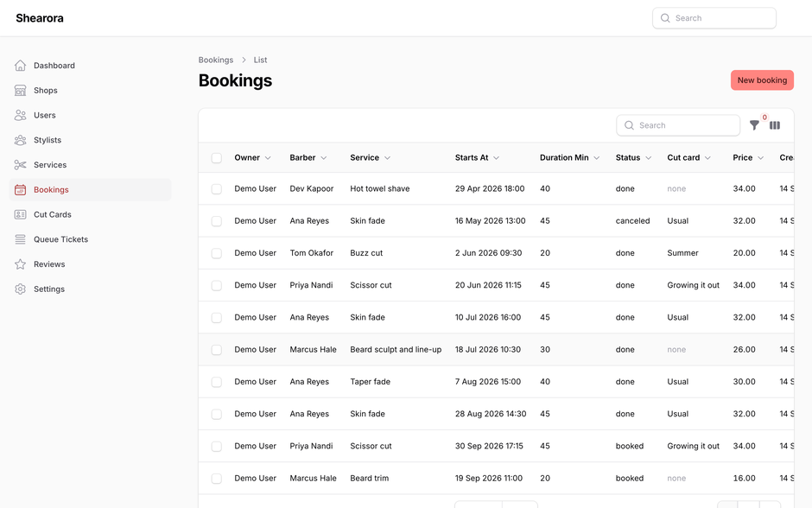
Task: Click the Shearora logo text
Action: [40, 18]
